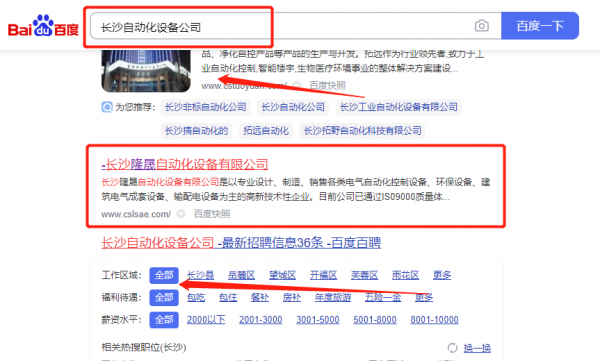Select 全部 in 薪资水平 filter
Screen dimensions: 600x361
click(x=164, y=320)
